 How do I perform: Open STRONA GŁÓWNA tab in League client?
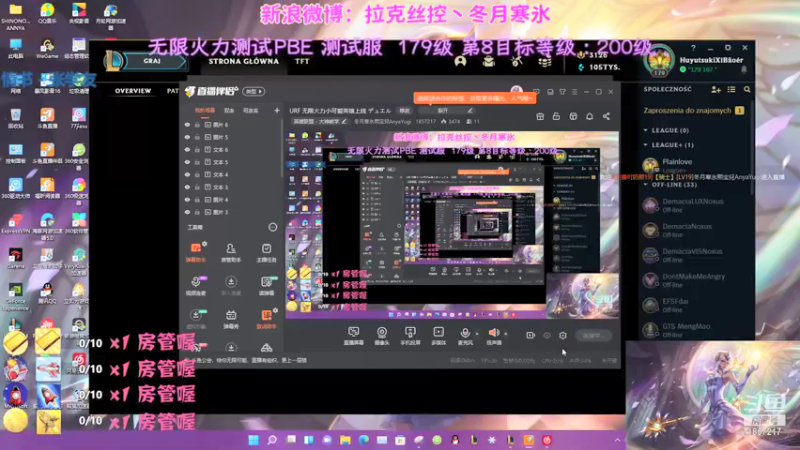pyautogui.click(x=243, y=61)
